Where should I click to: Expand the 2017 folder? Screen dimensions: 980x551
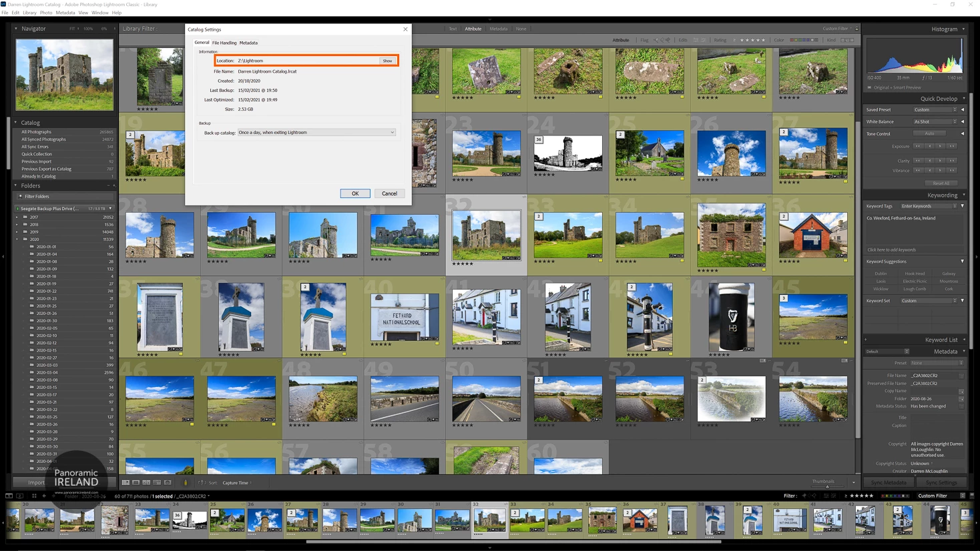click(17, 217)
